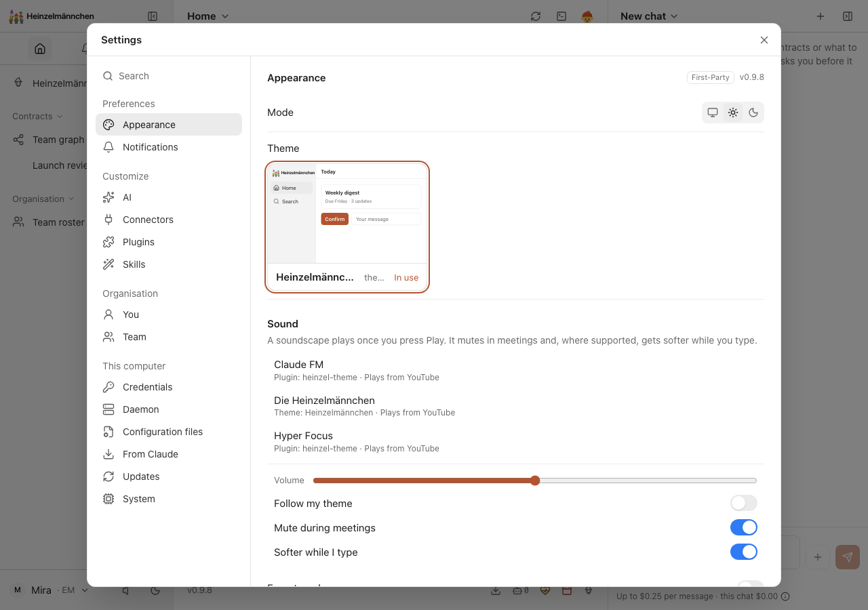Collapse the Organisation section in the sidebar

(43, 199)
